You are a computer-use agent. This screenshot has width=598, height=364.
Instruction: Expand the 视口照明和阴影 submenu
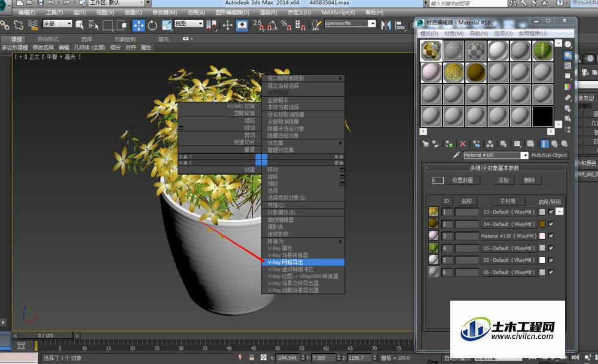coord(303,78)
